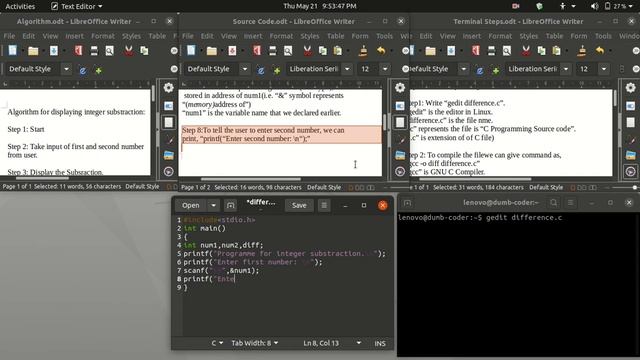640x360 pixels.
Task: Click the Save button in gedit
Action: click(299, 205)
